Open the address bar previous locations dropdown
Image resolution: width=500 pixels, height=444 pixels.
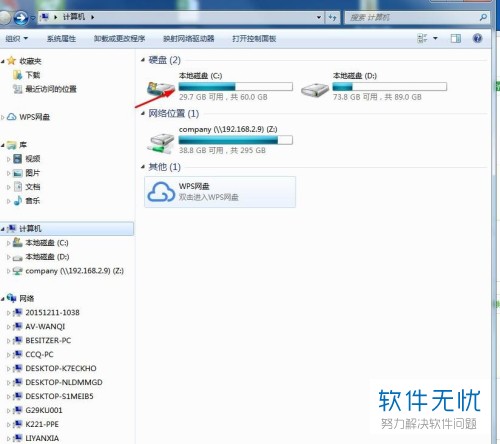point(319,17)
